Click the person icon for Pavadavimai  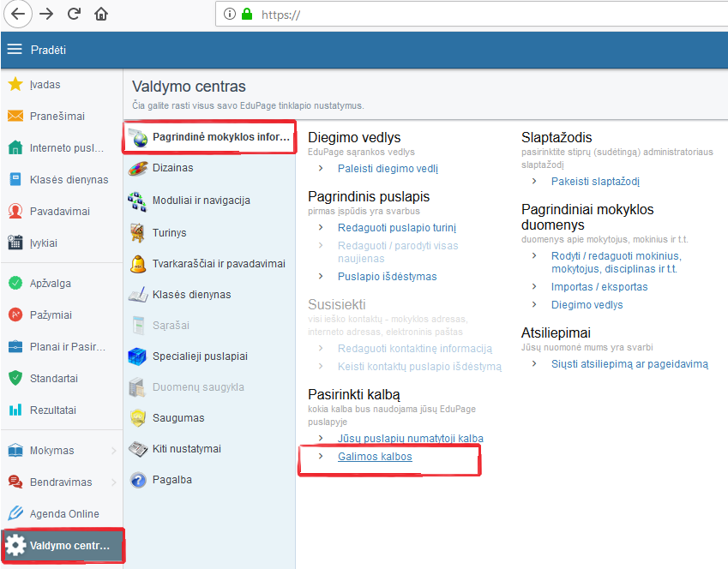tap(15, 211)
